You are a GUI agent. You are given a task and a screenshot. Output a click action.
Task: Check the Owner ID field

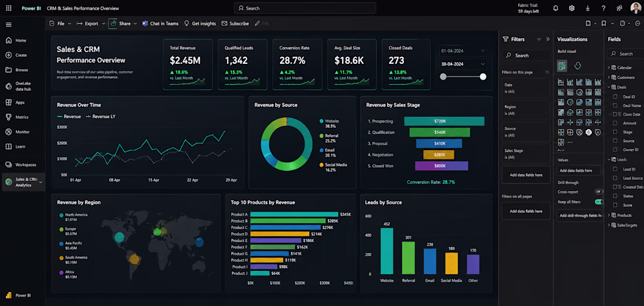tap(615, 149)
